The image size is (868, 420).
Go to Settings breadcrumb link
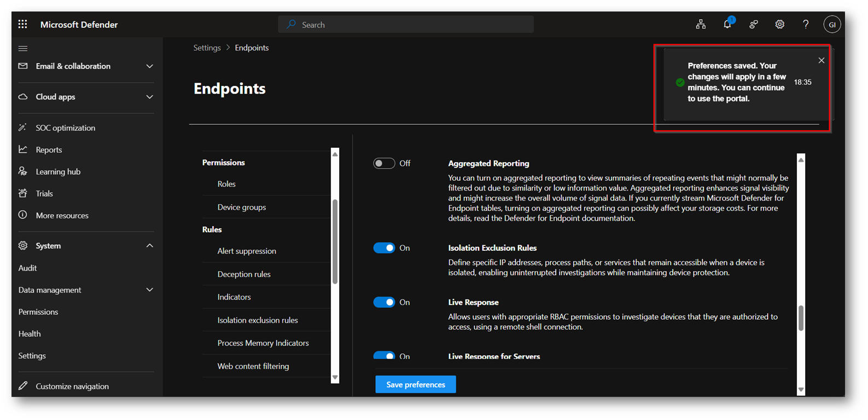tap(207, 48)
